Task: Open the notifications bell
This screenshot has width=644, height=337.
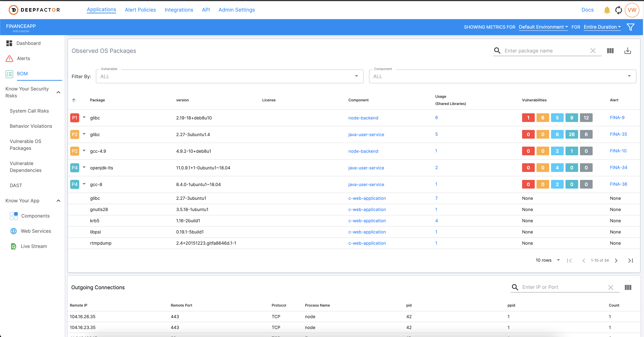Action: (607, 10)
